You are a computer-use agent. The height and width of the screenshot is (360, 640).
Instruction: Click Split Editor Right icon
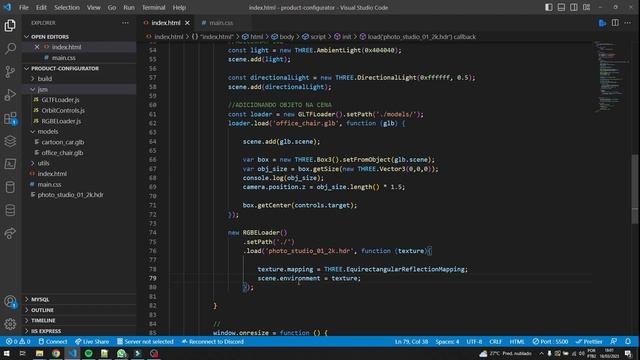(615, 23)
